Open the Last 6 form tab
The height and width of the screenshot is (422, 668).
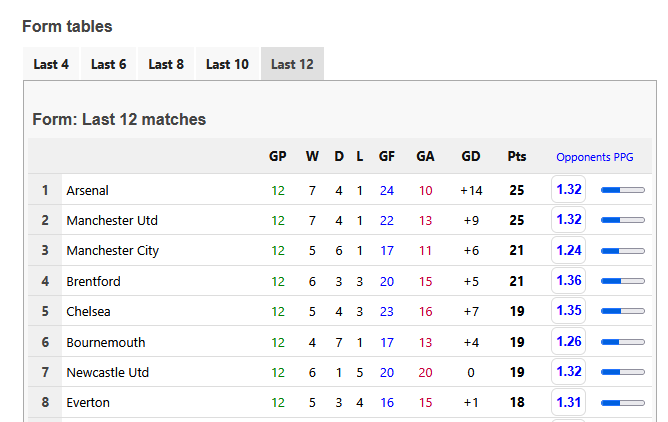point(109,64)
